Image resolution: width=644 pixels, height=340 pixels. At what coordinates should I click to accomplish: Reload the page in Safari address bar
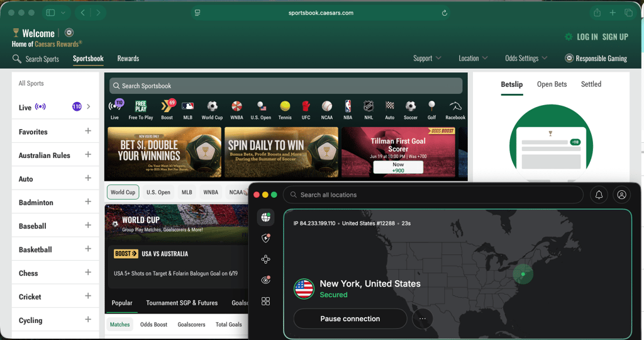(x=445, y=13)
